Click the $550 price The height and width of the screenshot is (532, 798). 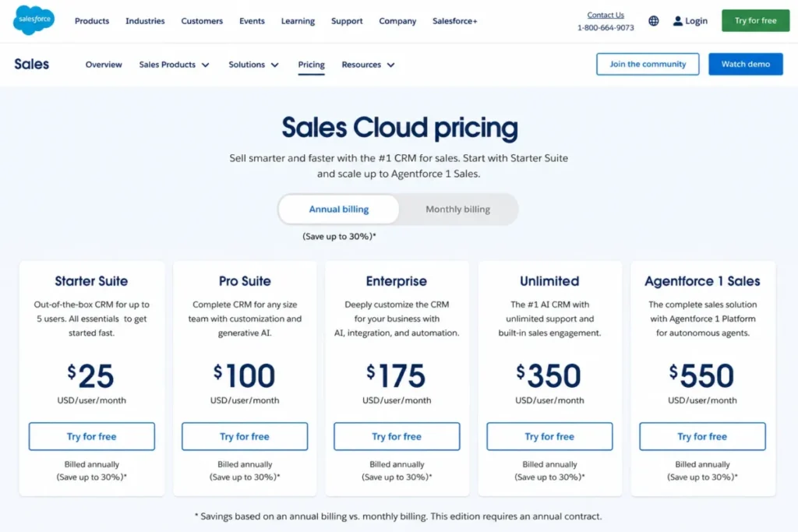coord(702,376)
